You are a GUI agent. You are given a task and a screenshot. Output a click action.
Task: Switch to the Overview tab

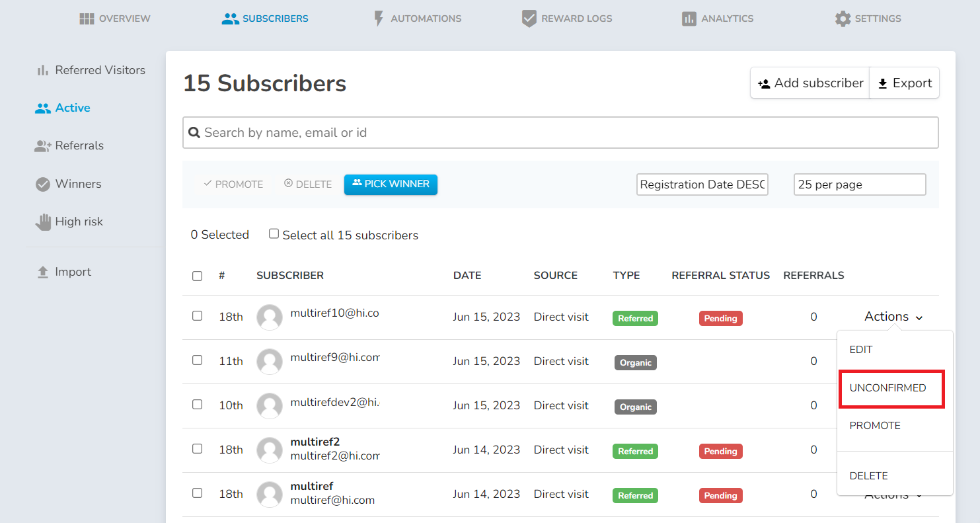(x=115, y=19)
